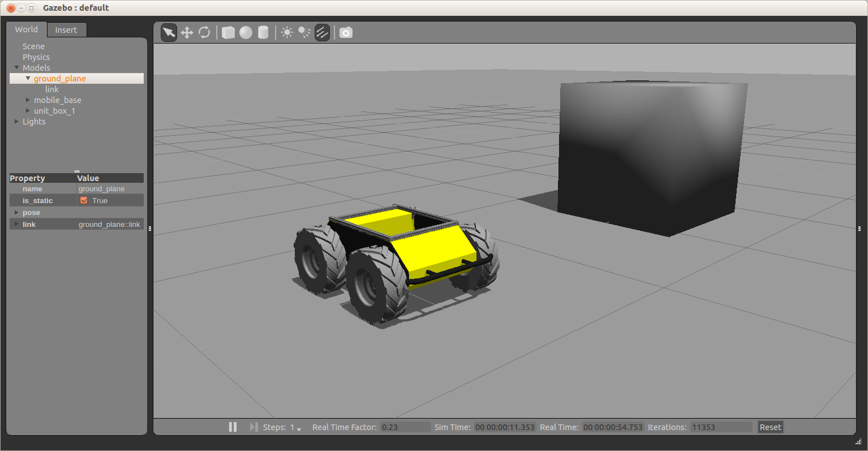Step the simulation forward once
The height and width of the screenshot is (451, 868).
[x=253, y=427]
